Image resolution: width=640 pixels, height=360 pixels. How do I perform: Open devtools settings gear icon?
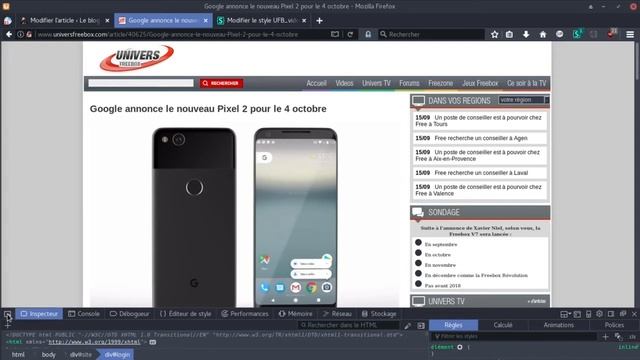(x=599, y=314)
